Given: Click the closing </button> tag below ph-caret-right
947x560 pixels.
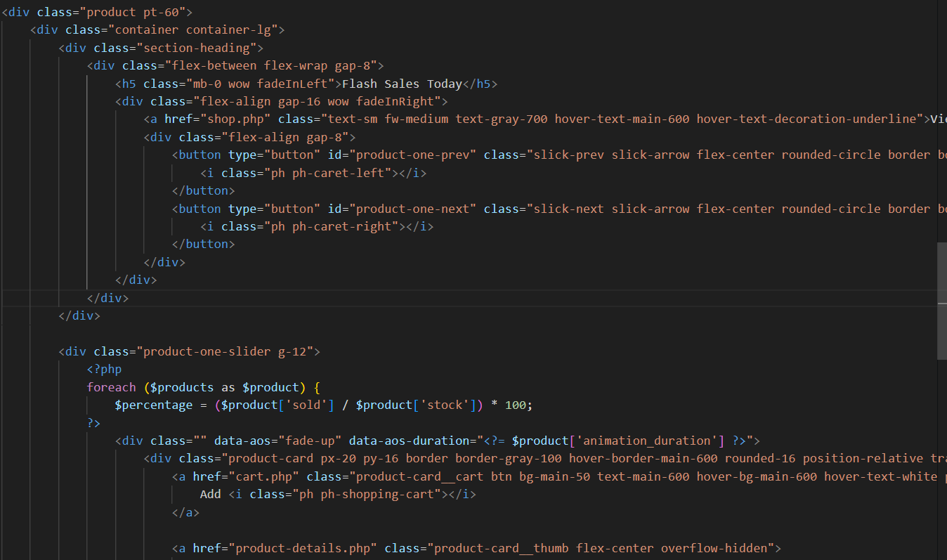Looking at the screenshot, I should [x=204, y=243].
